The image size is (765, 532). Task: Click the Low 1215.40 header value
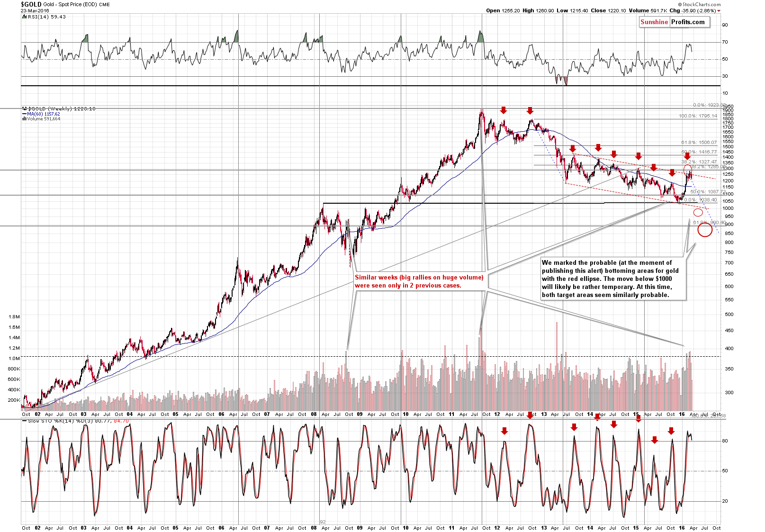572,10
